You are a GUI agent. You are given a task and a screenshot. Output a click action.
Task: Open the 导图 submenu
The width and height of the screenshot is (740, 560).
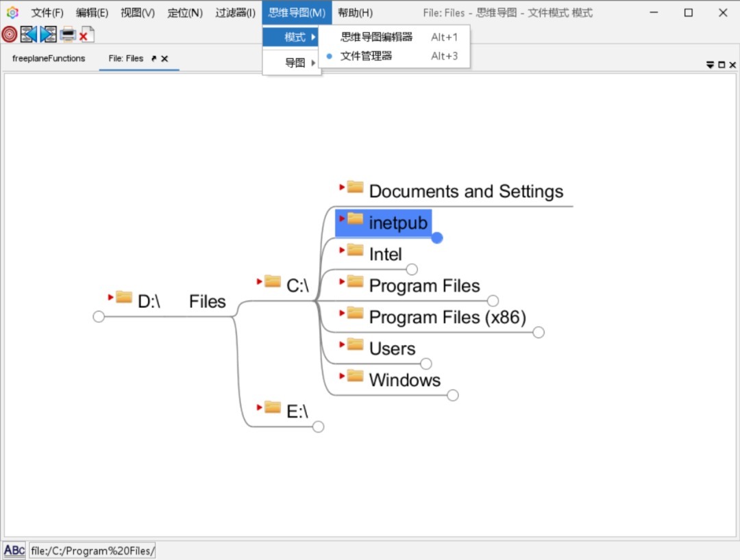[x=295, y=63]
